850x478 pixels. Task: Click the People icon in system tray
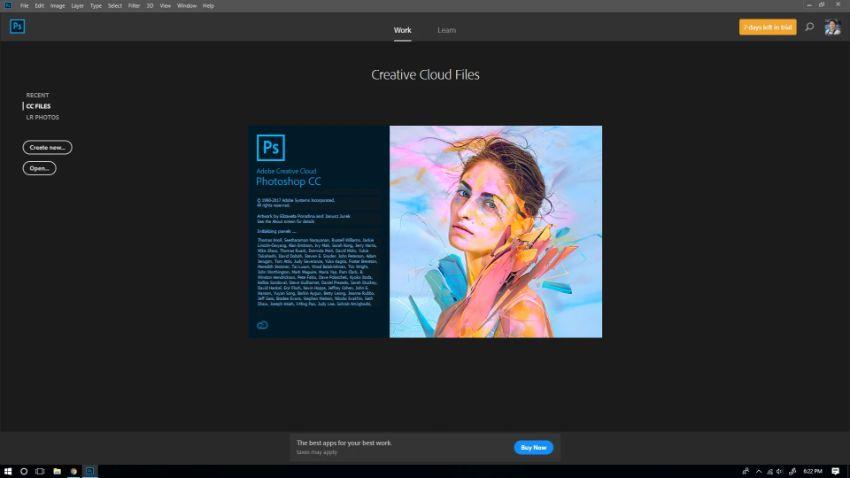click(745, 471)
